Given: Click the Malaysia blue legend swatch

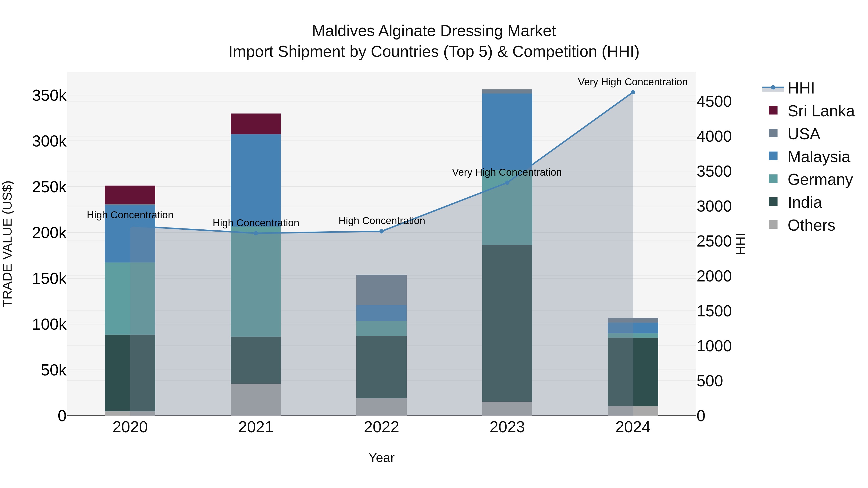Looking at the screenshot, I should click(773, 156).
